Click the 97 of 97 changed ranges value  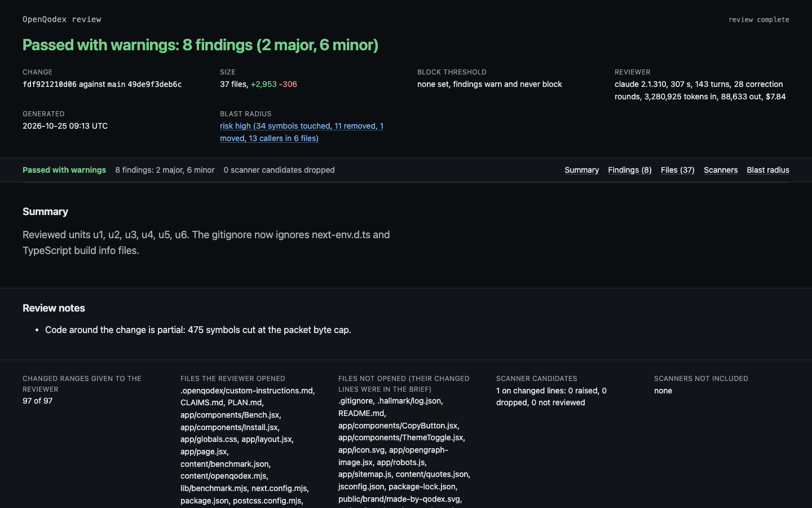click(x=38, y=401)
